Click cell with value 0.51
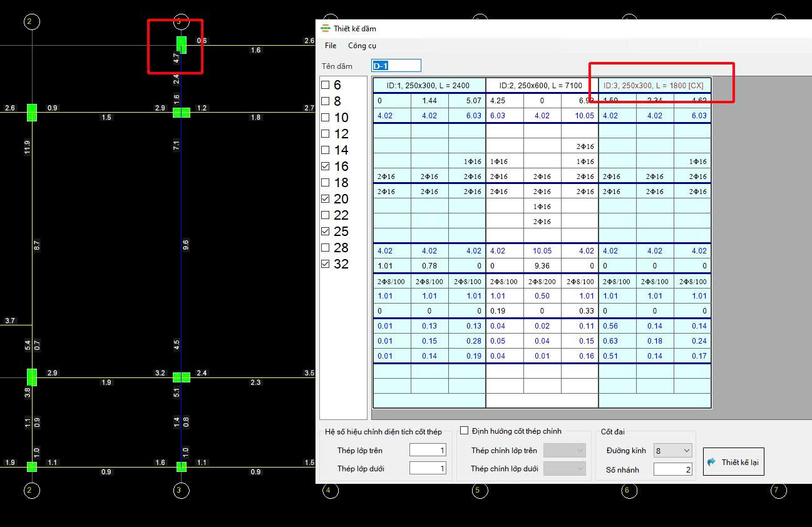The width and height of the screenshot is (812, 527). click(x=617, y=356)
